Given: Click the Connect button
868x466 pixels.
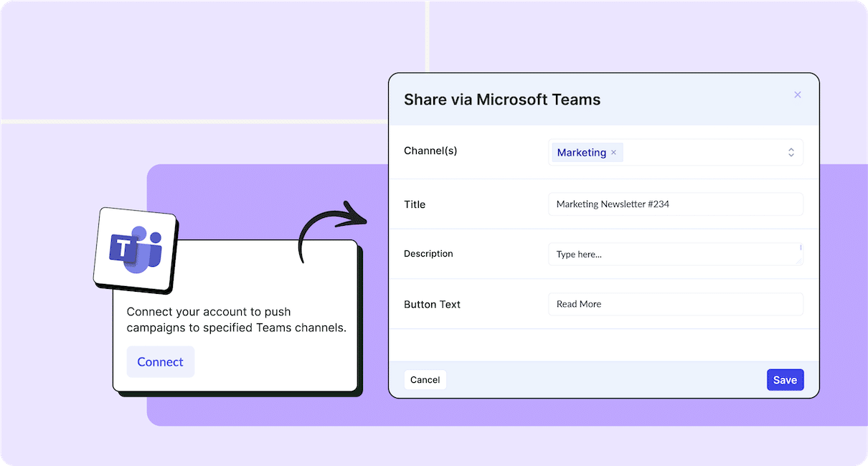Looking at the screenshot, I should tap(161, 362).
